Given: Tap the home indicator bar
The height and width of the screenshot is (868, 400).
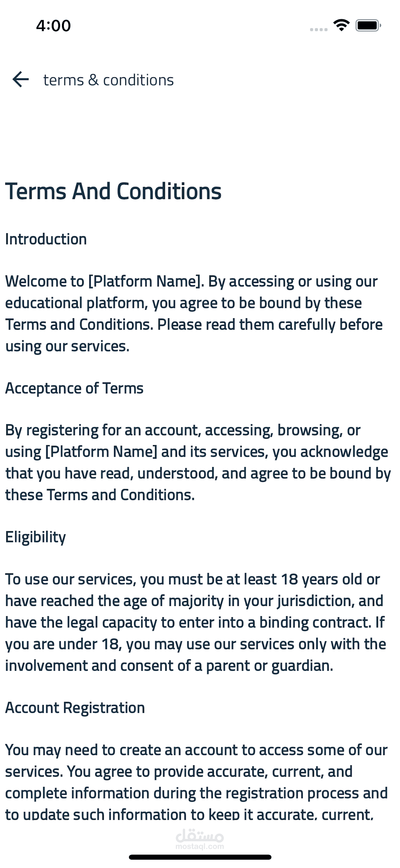Looking at the screenshot, I should pyautogui.click(x=200, y=857).
